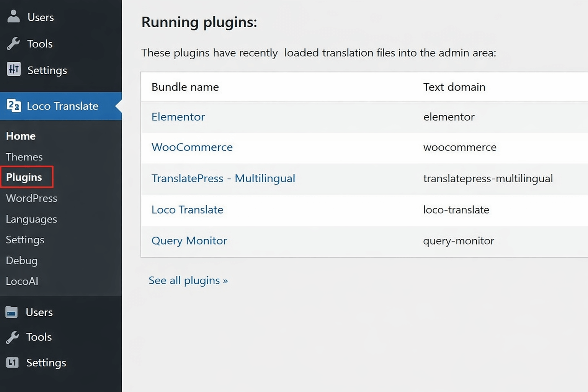
Task: Open the Loco Translate Home page
Action: click(21, 136)
